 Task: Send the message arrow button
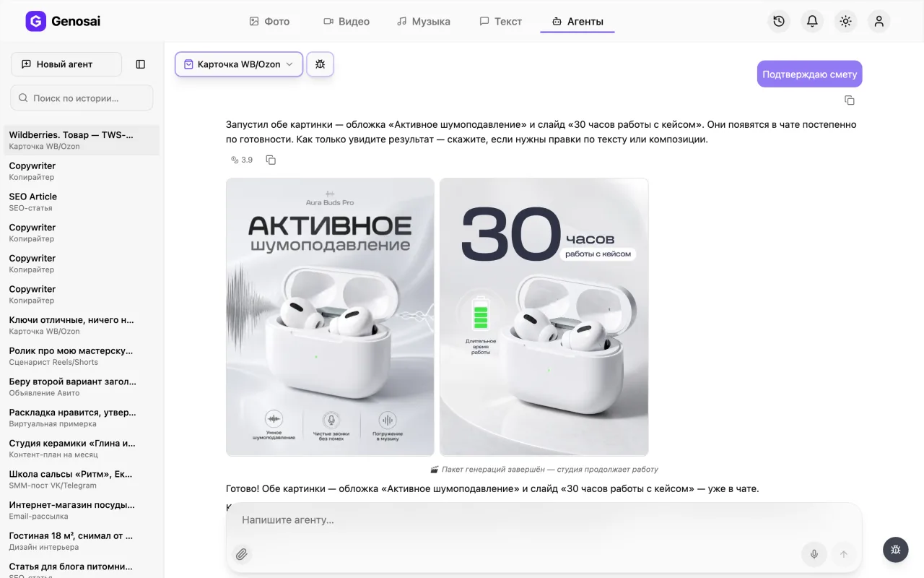843,554
